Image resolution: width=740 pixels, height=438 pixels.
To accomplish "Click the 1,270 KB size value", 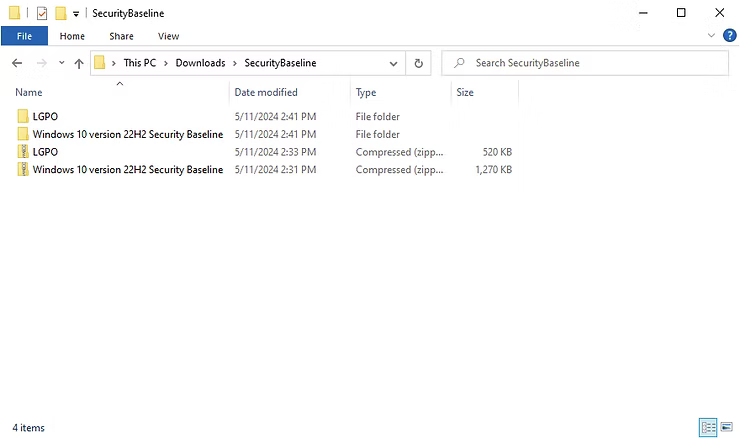I will click(493, 169).
